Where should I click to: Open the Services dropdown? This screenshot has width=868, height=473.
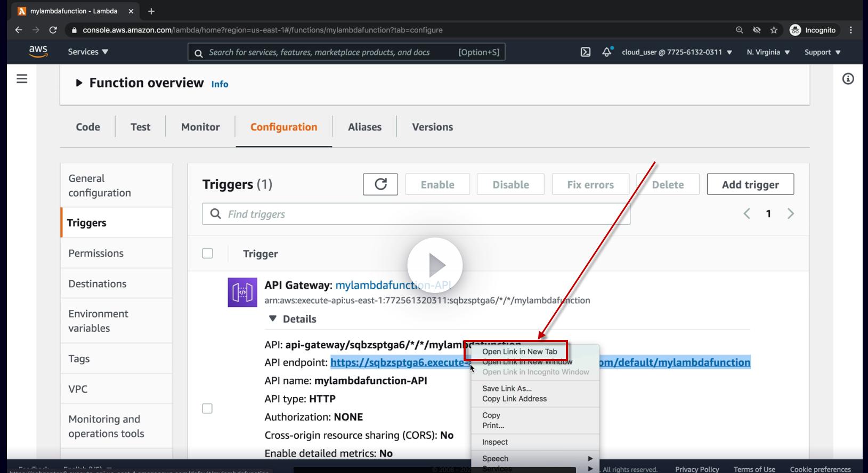(88, 52)
